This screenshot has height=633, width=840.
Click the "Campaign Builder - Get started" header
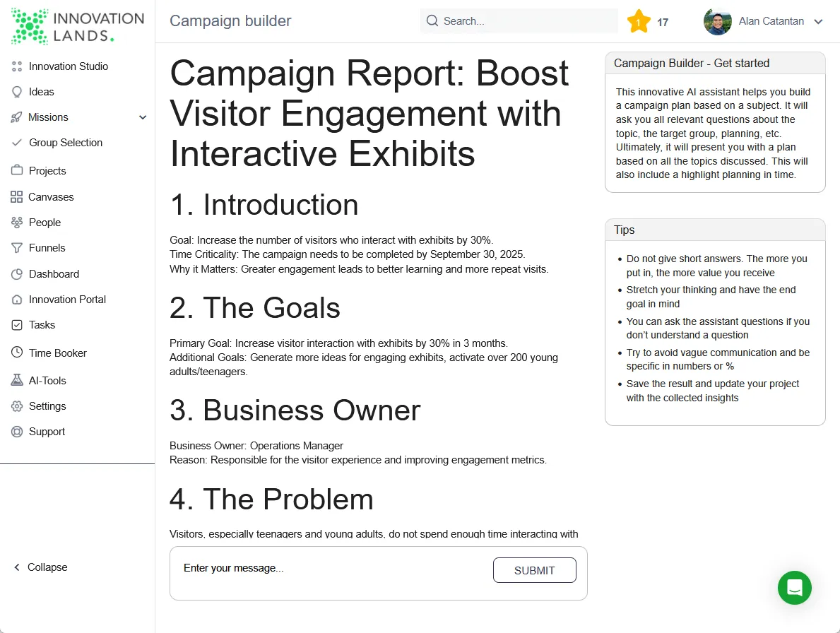point(715,63)
